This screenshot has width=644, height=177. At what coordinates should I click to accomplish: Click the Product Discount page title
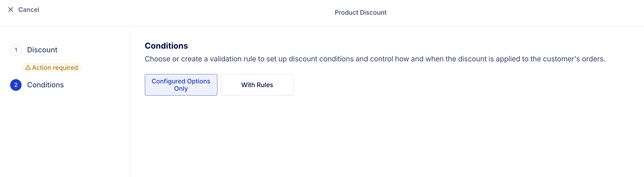(361, 12)
